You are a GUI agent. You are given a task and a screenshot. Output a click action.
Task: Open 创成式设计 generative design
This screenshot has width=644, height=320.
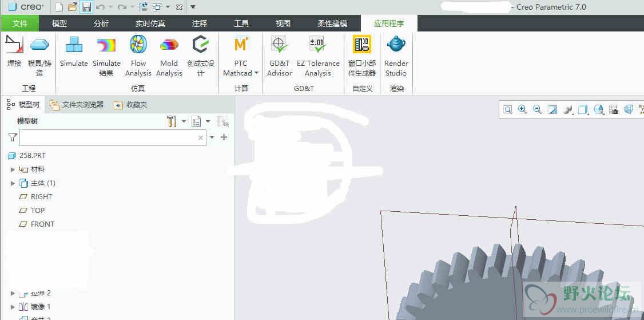point(201,56)
